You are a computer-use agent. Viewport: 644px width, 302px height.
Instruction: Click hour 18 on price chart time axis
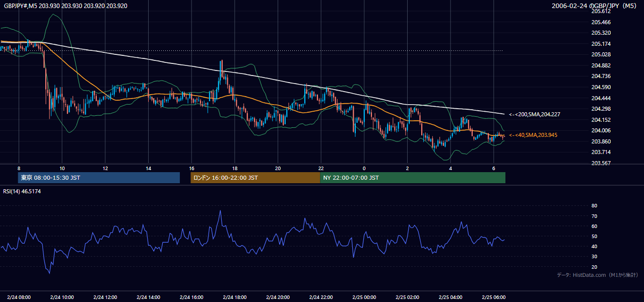click(235, 168)
